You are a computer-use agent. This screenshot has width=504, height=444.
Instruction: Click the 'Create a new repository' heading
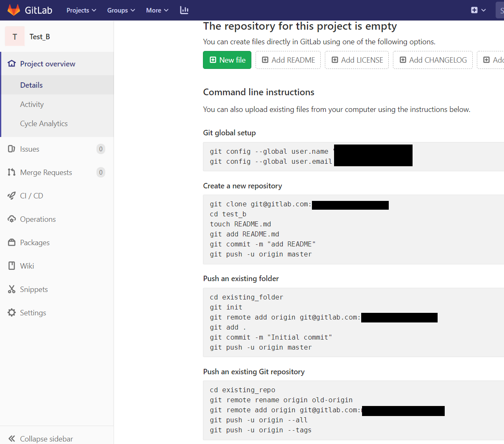pyautogui.click(x=243, y=186)
